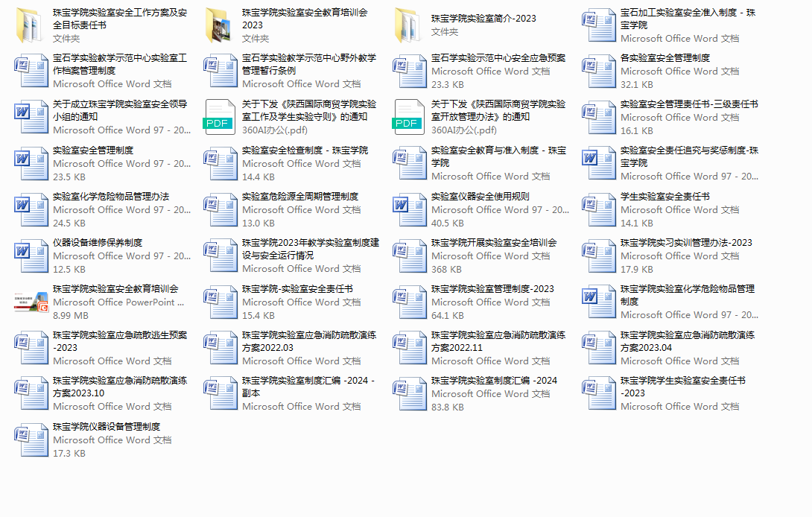Click the Word icon for 珠宝学院实验室化学危险物品管理制度
The width and height of the screenshot is (812, 517).
(x=599, y=302)
